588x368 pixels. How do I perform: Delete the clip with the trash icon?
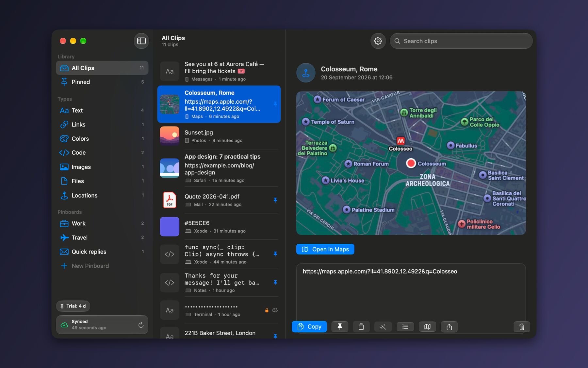(522, 327)
